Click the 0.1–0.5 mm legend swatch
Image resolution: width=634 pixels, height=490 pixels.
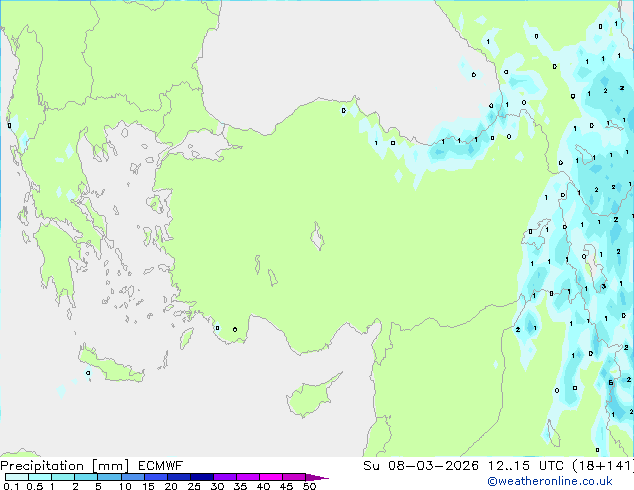(17, 477)
